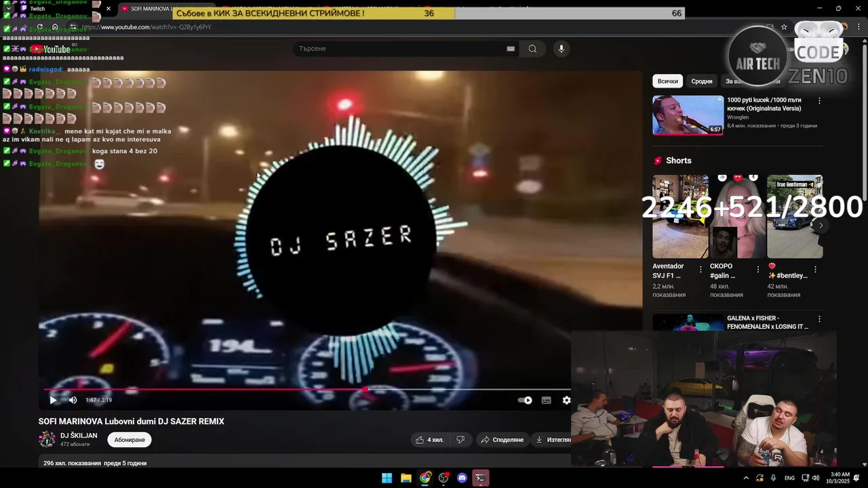Open OBS Studio from the taskbar

[443, 478]
